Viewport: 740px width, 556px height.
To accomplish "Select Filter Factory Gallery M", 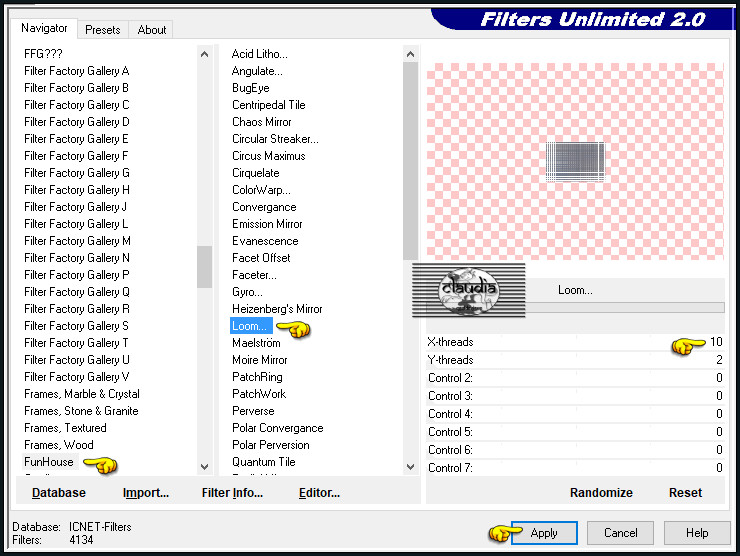I will point(77,241).
